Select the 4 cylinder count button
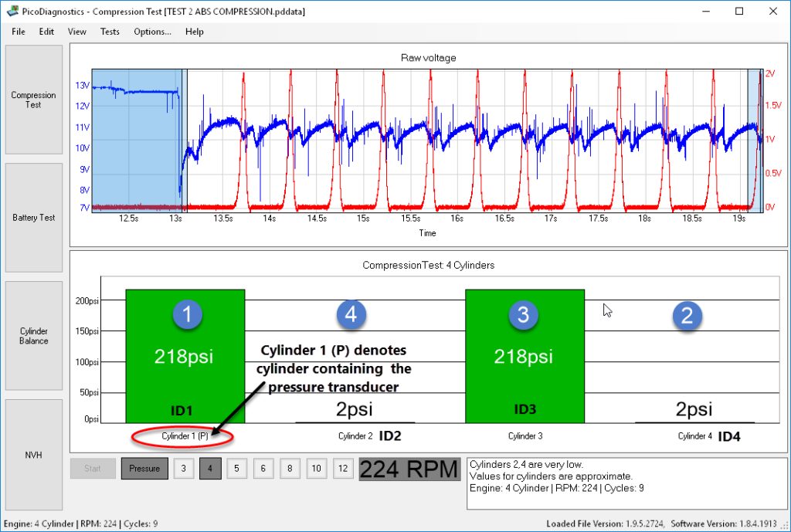This screenshot has width=791, height=532. click(x=210, y=469)
